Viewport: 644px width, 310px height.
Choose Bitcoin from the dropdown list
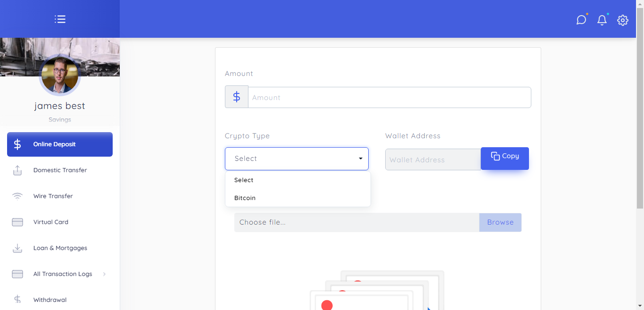(245, 198)
